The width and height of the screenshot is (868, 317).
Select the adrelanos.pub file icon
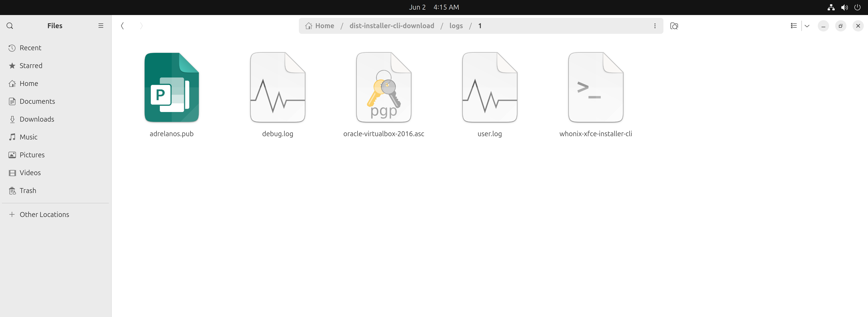(x=171, y=87)
